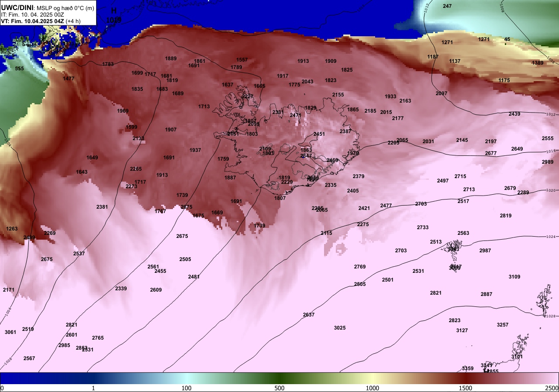Screen dimensions: 559x392
Task: Click the height value 2171
Action: click(x=8, y=290)
